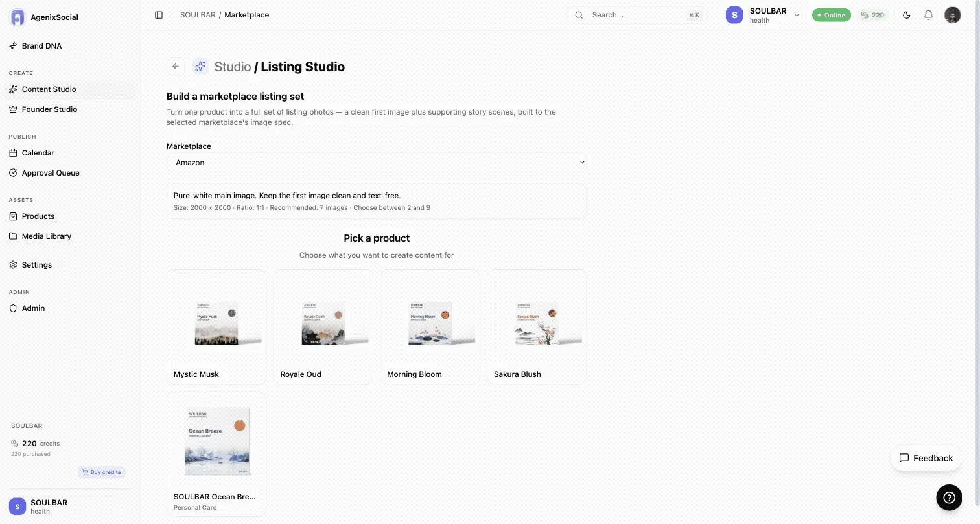
Task: Select the Sakura Blush product card
Action: (x=537, y=327)
